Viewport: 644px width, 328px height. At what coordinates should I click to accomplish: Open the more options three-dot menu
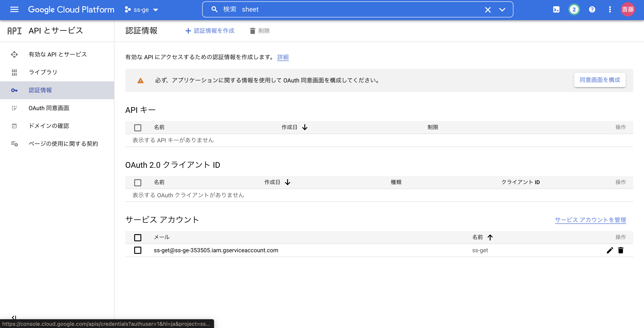(x=610, y=9)
